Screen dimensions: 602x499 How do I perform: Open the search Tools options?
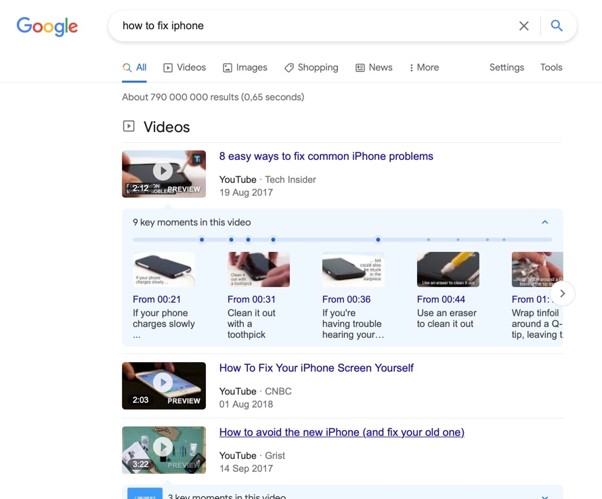[551, 68]
